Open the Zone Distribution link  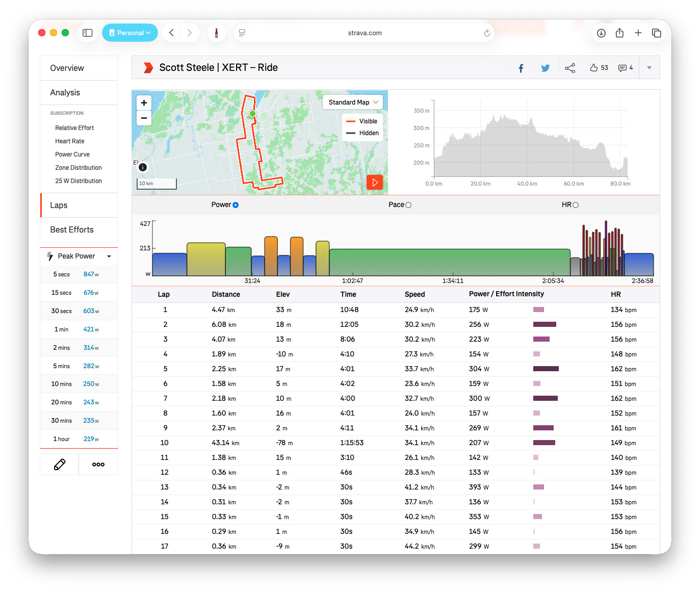click(x=79, y=168)
